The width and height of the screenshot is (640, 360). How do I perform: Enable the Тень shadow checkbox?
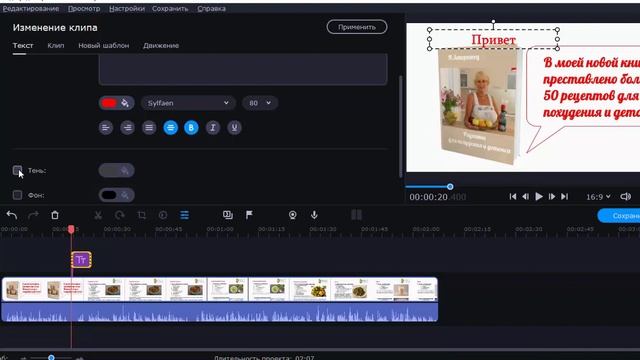tap(17, 170)
